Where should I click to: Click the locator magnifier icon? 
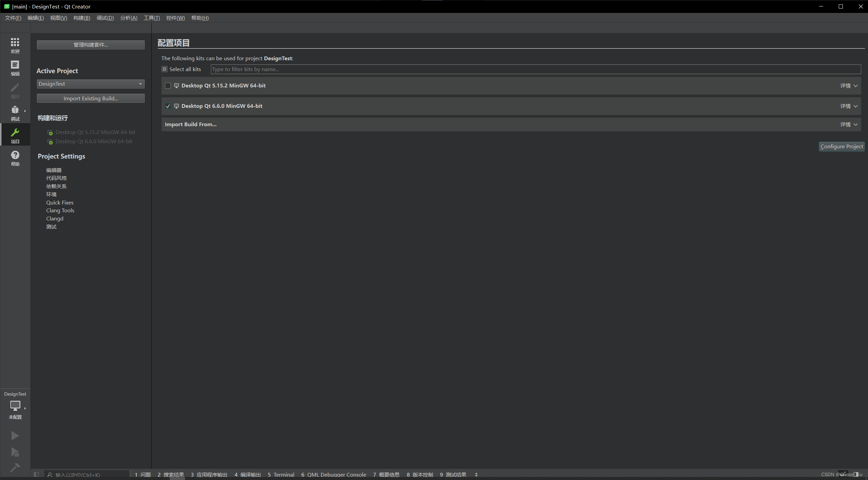pyautogui.click(x=50, y=475)
